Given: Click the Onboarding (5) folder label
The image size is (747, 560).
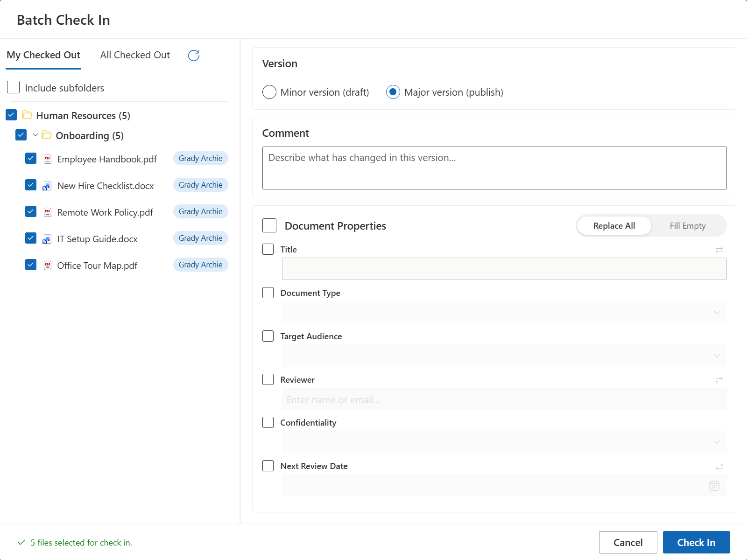Looking at the screenshot, I should [90, 135].
